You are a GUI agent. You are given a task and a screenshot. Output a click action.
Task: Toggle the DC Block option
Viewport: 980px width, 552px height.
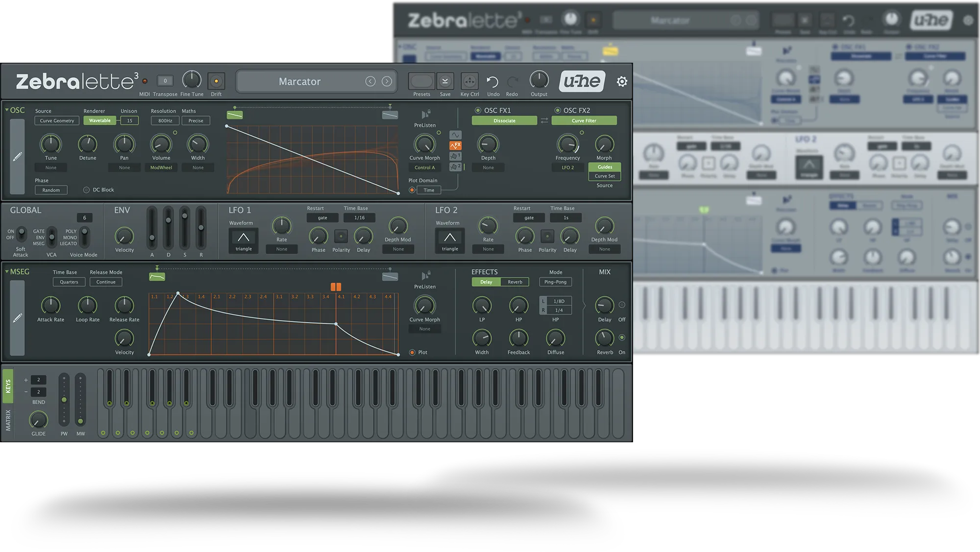tap(86, 190)
